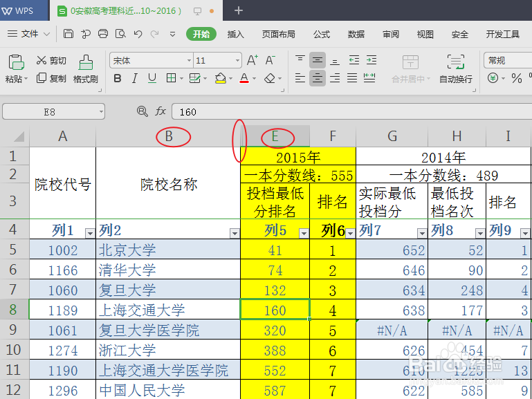Select cell containing 北京大学
Viewport: 532px width, 399px height.
[168, 250]
